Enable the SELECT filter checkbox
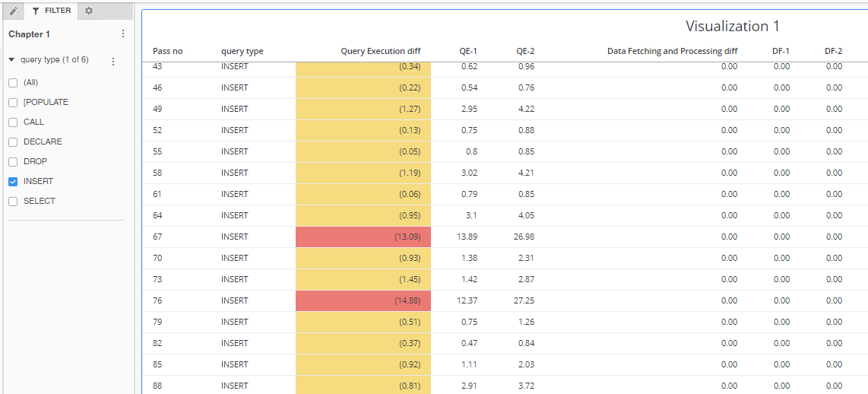 (13, 202)
